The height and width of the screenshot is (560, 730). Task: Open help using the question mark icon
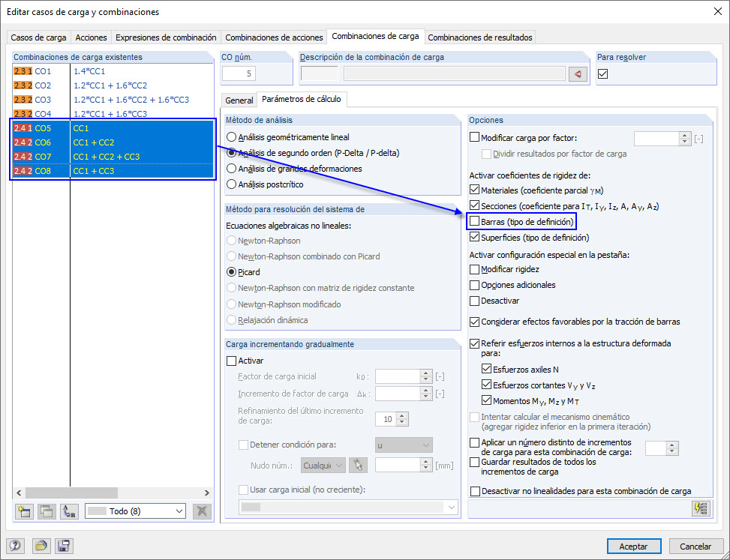click(x=16, y=546)
